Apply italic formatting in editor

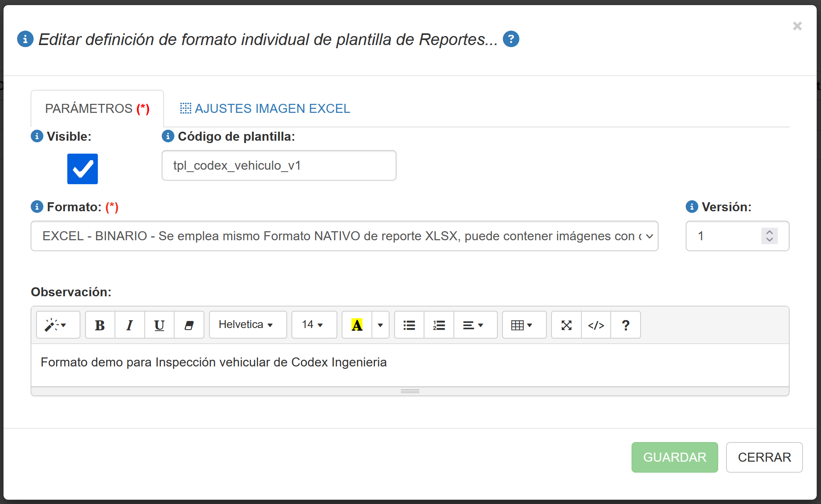coord(129,325)
